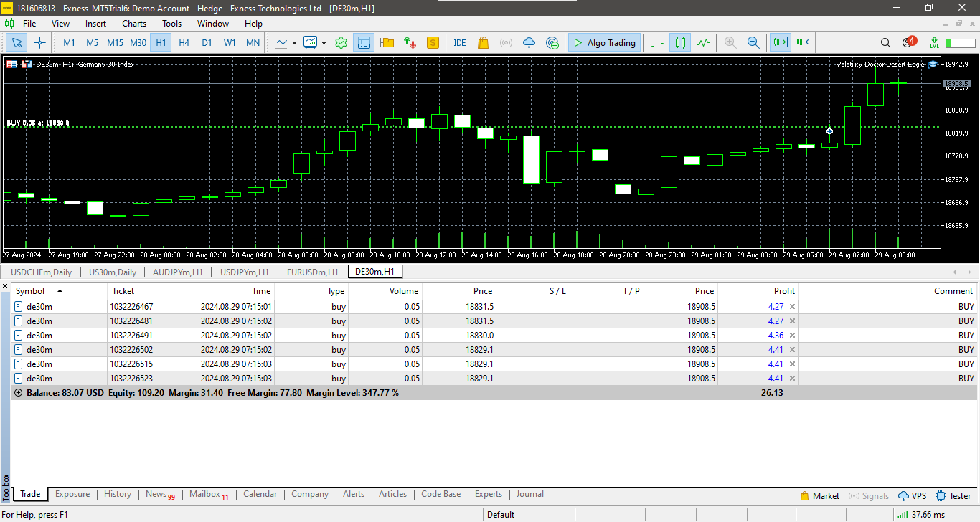Click the Market shopping bag icon
The height and width of the screenshot is (522, 980).
[x=483, y=43]
